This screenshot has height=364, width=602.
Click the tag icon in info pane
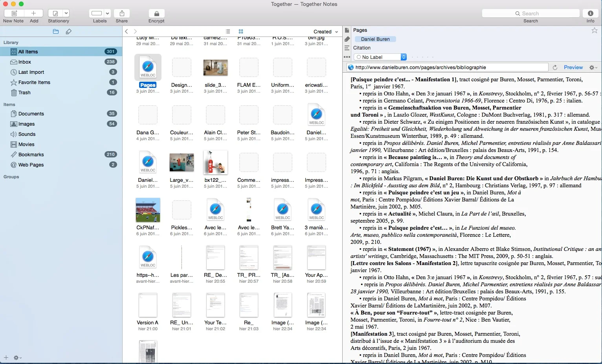(x=347, y=39)
